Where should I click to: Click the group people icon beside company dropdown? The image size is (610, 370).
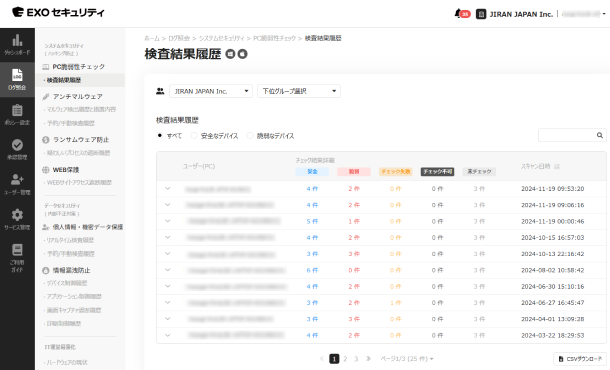coord(160,91)
